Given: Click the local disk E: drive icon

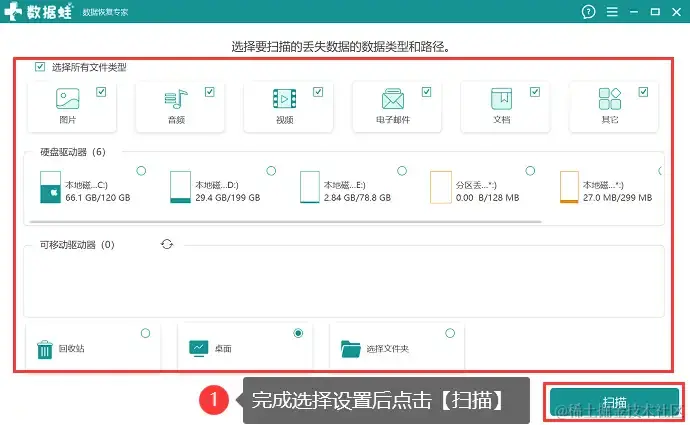Looking at the screenshot, I should 310,187.
